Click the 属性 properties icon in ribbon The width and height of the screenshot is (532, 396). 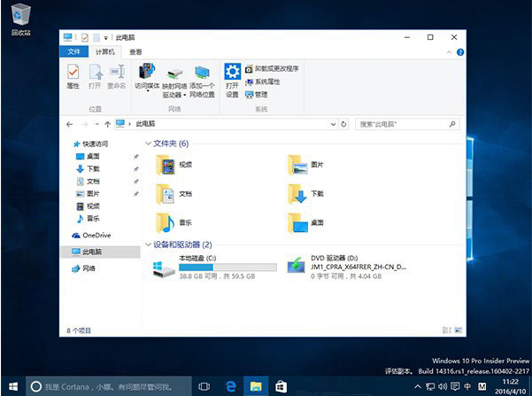click(73, 76)
